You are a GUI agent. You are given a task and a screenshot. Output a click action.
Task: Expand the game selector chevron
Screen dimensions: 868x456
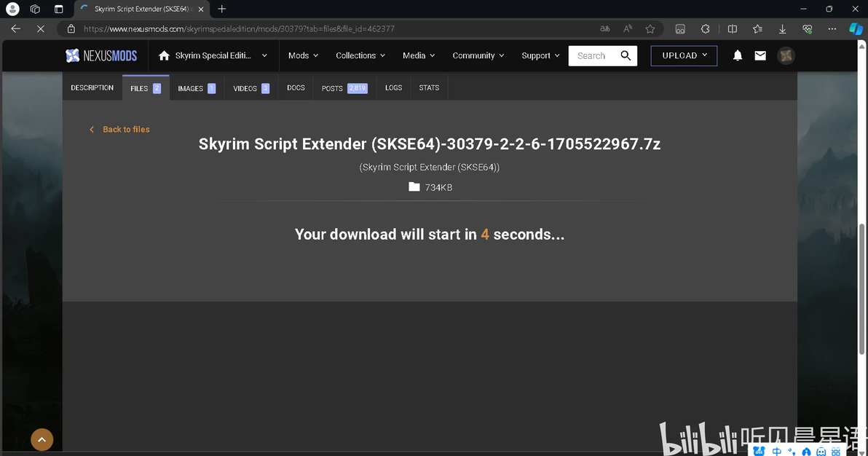pyautogui.click(x=264, y=55)
